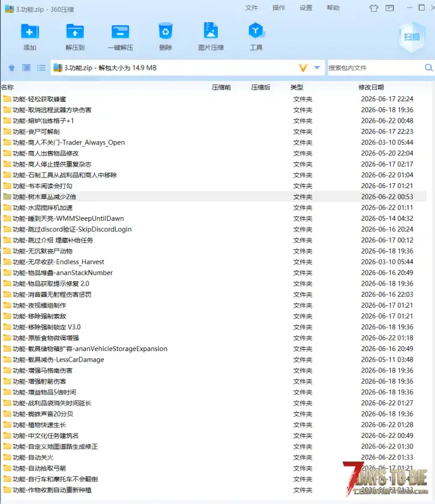
Task: Select folder icon of 功能-丧尸可解剖
Action: [x=7, y=131]
